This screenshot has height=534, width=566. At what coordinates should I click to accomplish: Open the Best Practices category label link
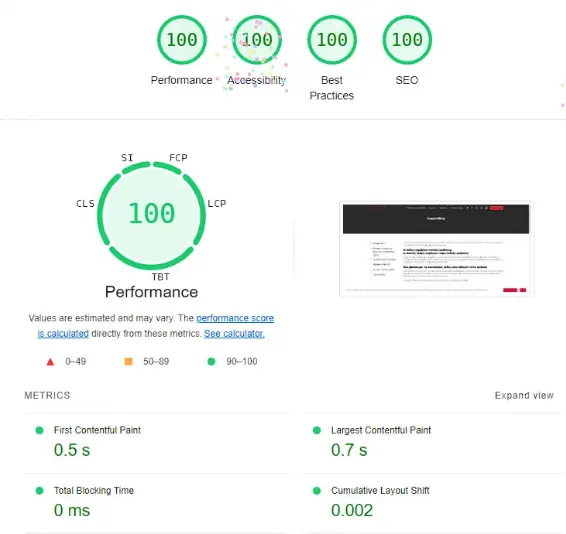coord(332,88)
